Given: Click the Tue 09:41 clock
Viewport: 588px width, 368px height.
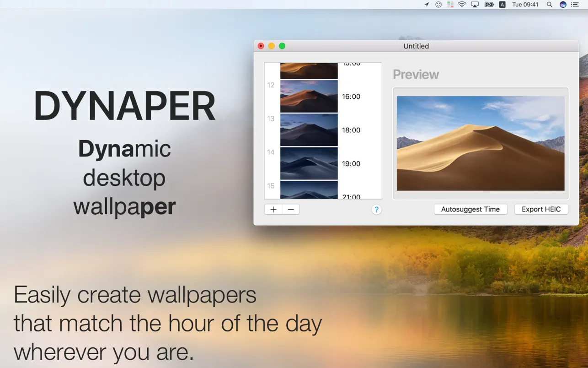Looking at the screenshot, I should coord(525,5).
